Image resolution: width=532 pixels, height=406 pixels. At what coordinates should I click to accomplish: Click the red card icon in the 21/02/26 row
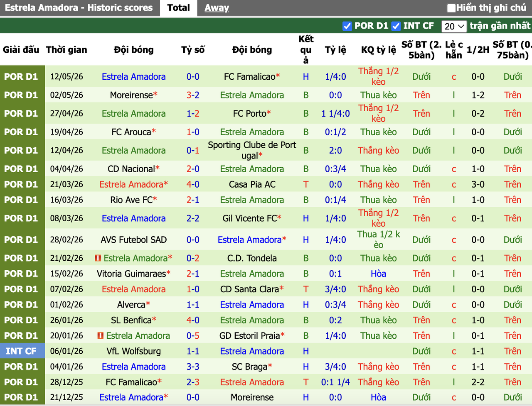[98, 258]
